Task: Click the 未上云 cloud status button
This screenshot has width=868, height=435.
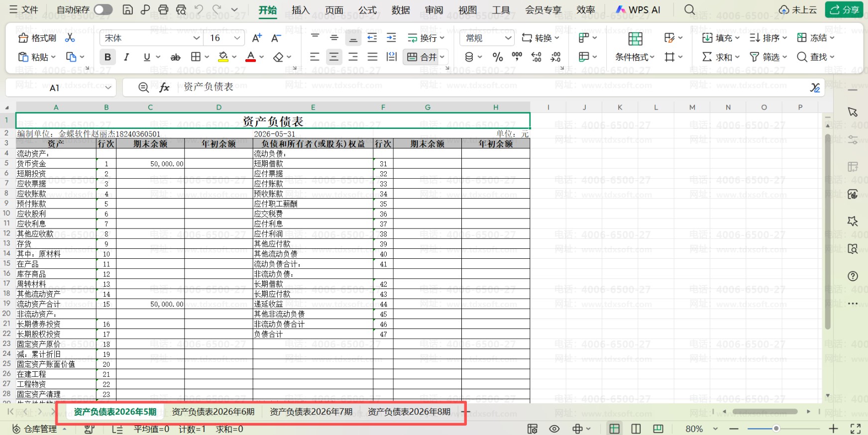Action: pyautogui.click(x=798, y=9)
